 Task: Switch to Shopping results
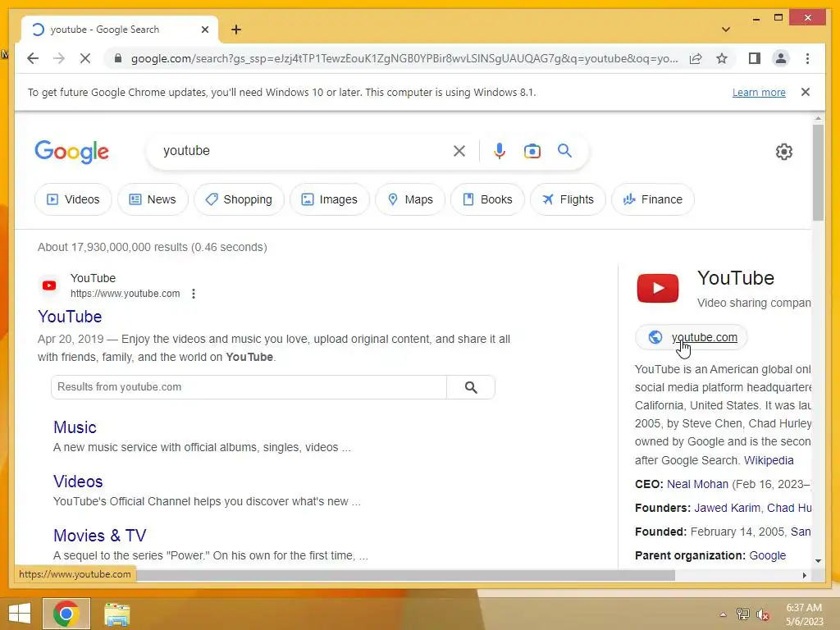click(x=239, y=199)
